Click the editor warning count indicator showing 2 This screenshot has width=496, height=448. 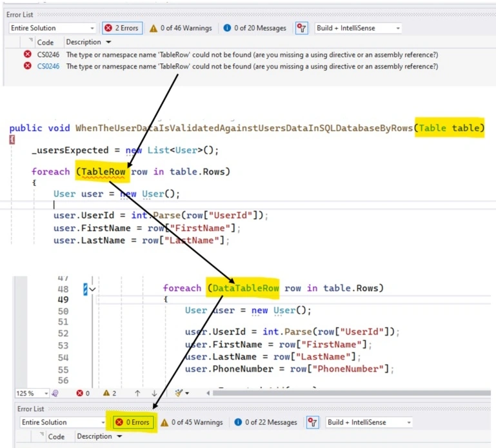[110, 393]
